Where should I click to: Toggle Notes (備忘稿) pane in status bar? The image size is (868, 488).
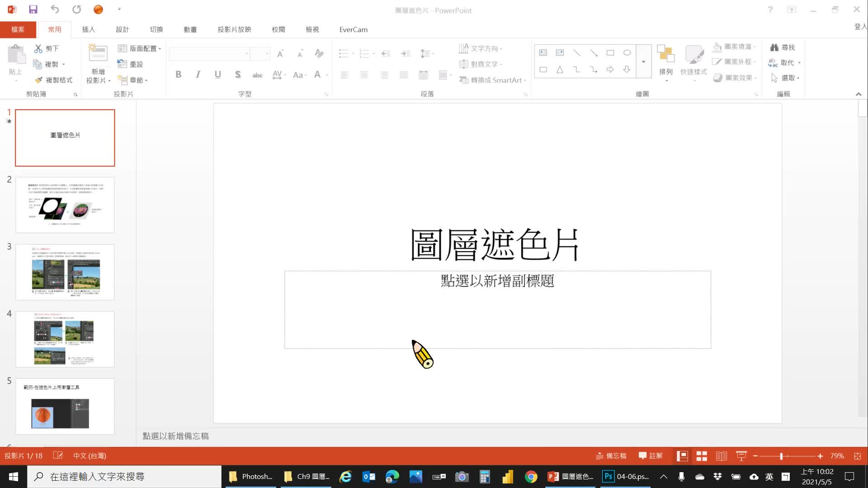coord(611,456)
